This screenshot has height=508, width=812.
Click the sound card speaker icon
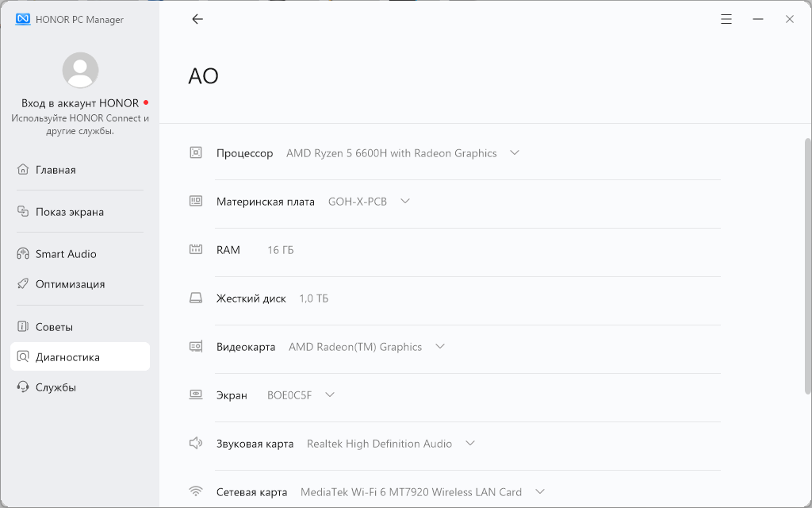coord(196,444)
